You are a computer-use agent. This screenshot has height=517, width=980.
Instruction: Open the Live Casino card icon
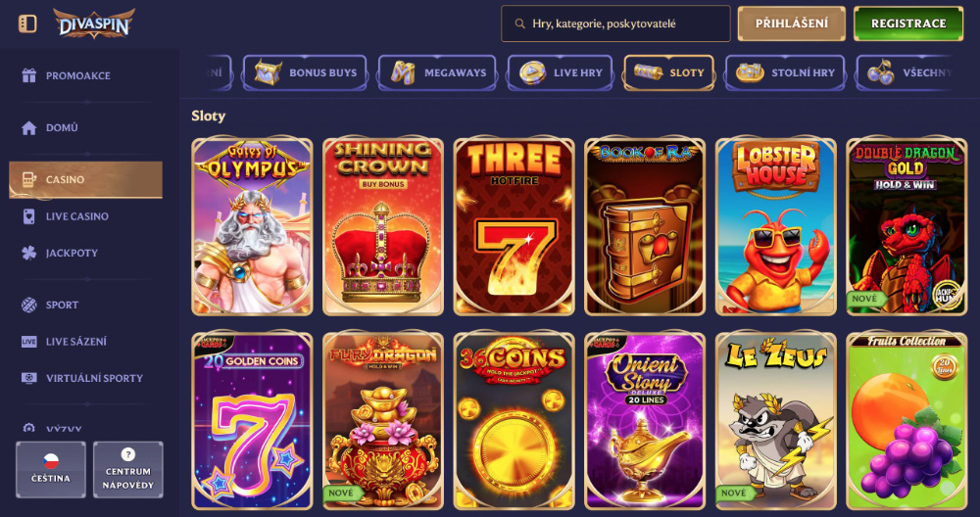28,216
